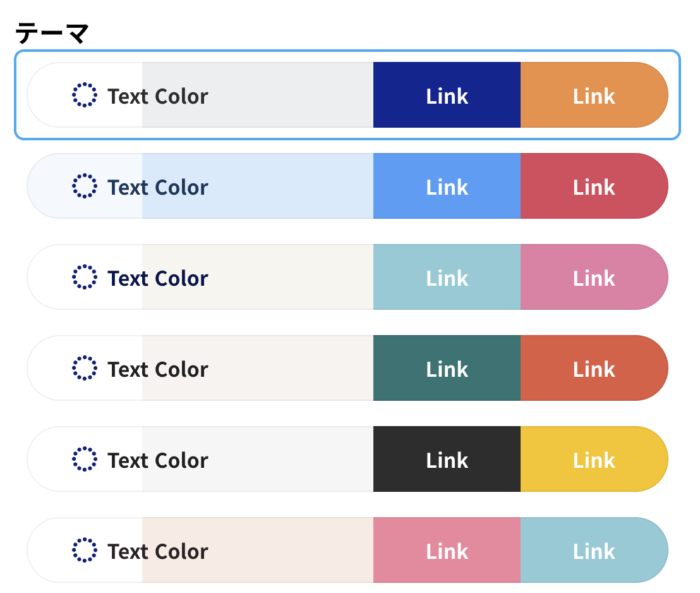Click dotted circle icon in light blue theme

(x=85, y=186)
